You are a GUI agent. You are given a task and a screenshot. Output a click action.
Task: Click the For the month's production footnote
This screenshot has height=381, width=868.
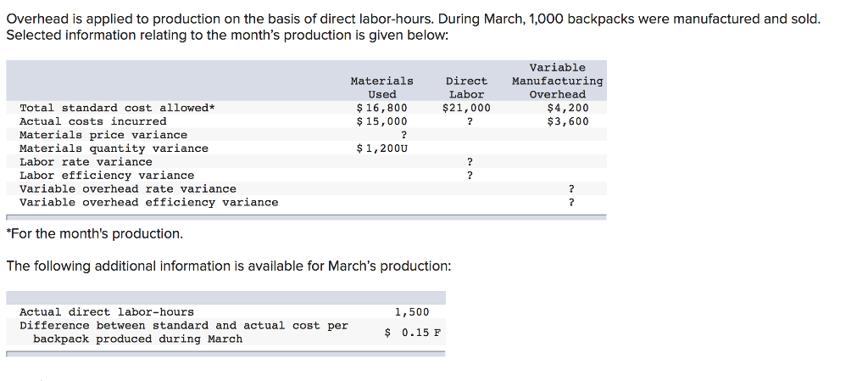click(94, 234)
